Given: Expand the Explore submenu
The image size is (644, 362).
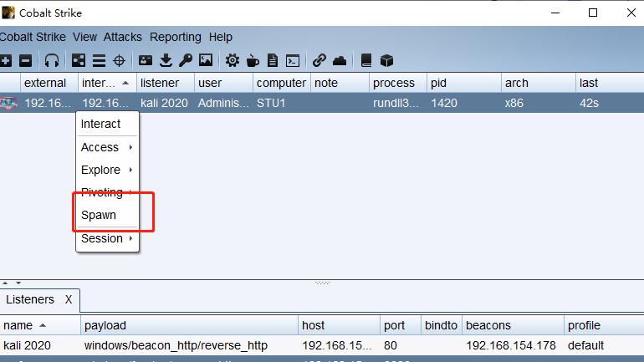Looking at the screenshot, I should (107, 170).
